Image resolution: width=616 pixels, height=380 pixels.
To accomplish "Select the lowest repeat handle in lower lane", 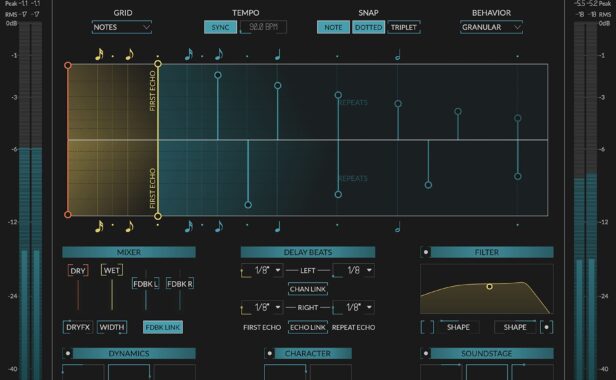I will (248, 205).
